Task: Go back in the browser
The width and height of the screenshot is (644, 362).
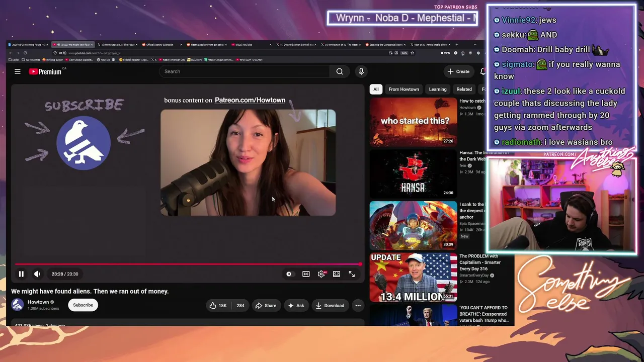Action: click(11, 53)
